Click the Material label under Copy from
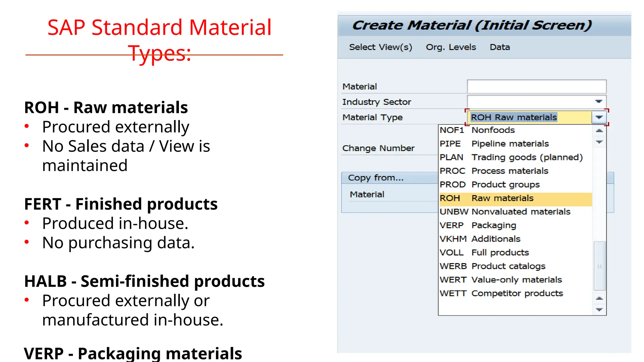This screenshot has width=644, height=362. [x=367, y=195]
